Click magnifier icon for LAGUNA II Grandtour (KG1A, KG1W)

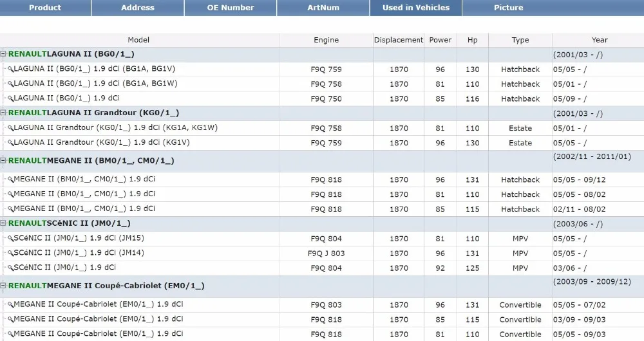[11, 129]
